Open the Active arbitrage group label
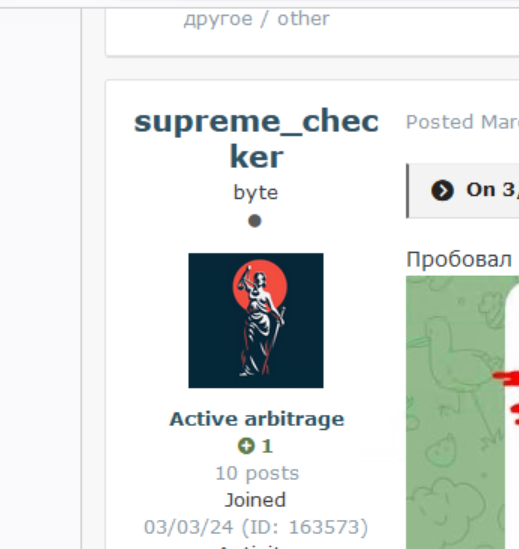This screenshot has height=549, width=519. [257, 419]
